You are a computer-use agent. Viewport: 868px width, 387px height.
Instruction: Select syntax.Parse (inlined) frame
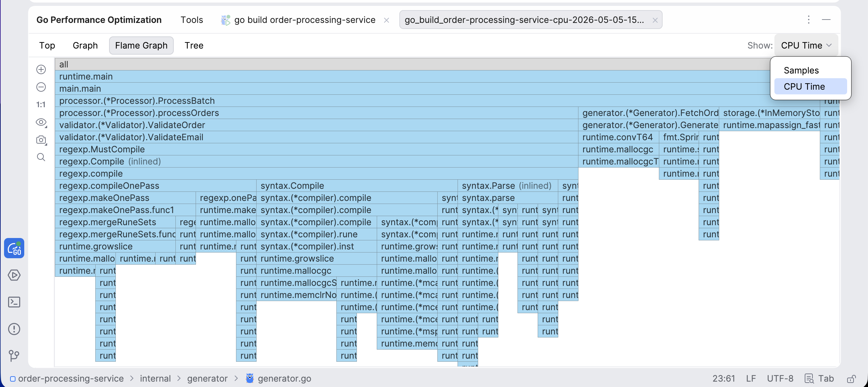(508, 186)
